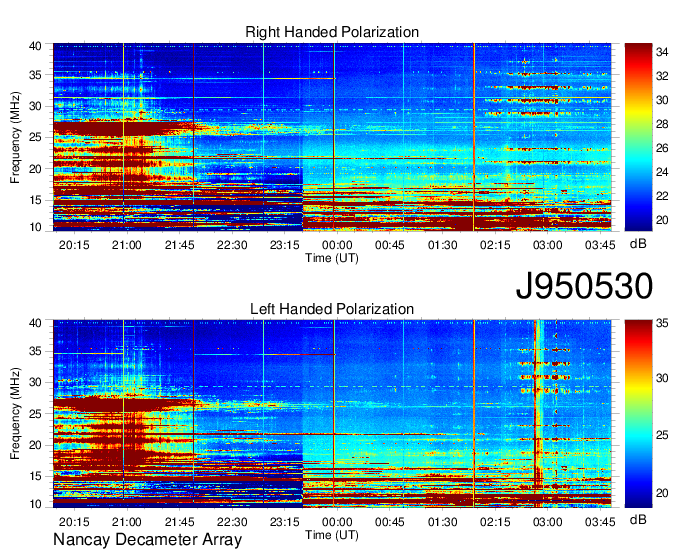Click the 35 tick on Left Handed colorbar
Image resolution: width=680 pixels, height=552 pixels.
point(662,323)
